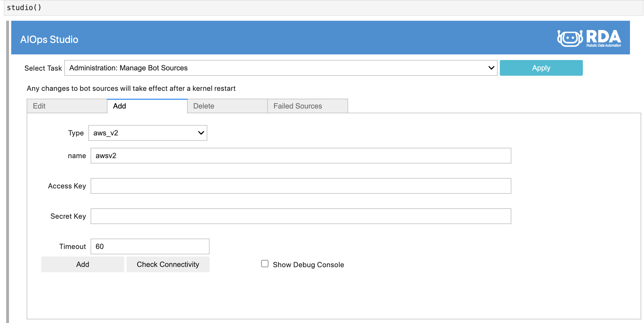Viewport: 644px width, 323px height.
Task: Click the Type dropdown chevron arrow
Action: tap(201, 133)
